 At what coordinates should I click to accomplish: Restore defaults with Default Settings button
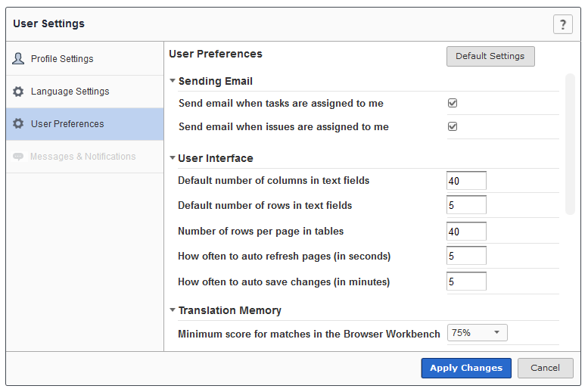click(x=490, y=57)
